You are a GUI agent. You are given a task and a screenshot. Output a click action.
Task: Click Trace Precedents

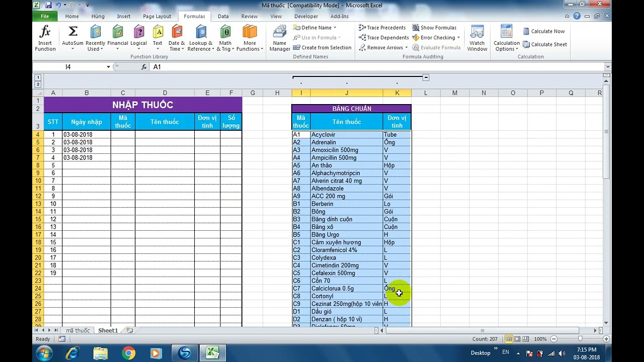(x=382, y=28)
